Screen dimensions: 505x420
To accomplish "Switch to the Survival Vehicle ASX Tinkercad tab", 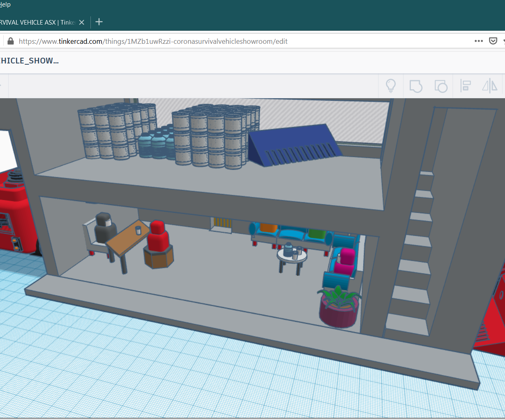I will 37,23.
